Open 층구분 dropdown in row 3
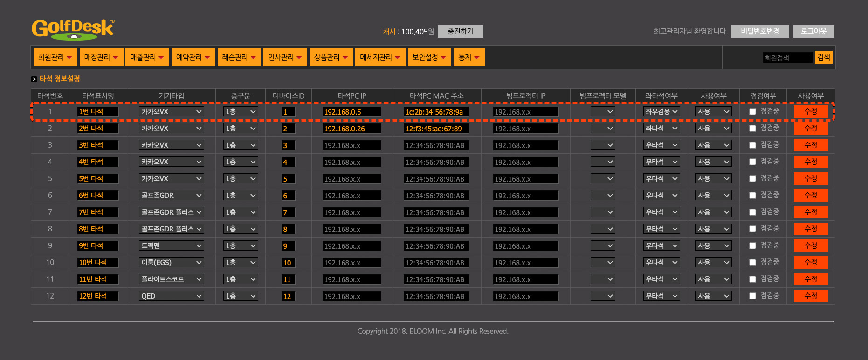 click(x=241, y=145)
